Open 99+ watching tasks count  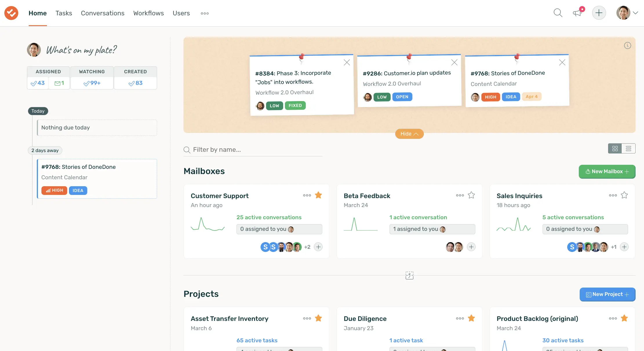pos(92,83)
